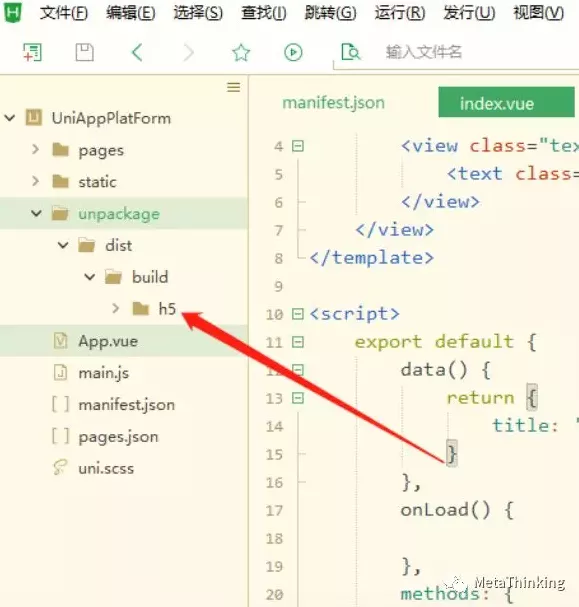Expand the h5 folder chevron
Screen dimensions: 579x607
click(x=115, y=308)
